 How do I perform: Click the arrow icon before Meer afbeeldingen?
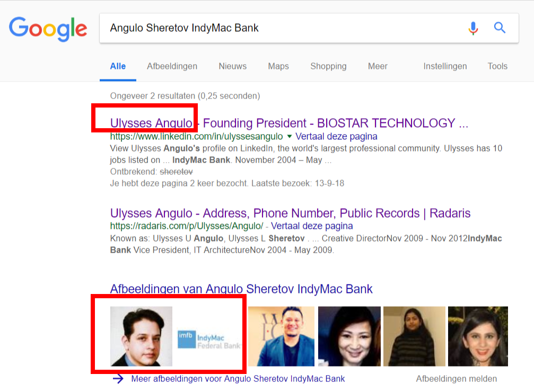(119, 379)
